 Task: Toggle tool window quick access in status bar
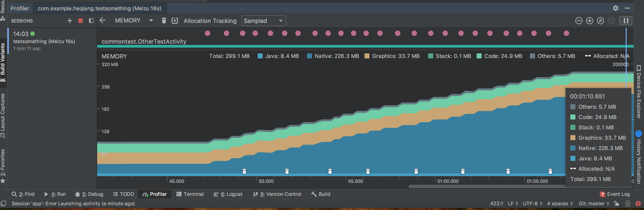[3, 203]
